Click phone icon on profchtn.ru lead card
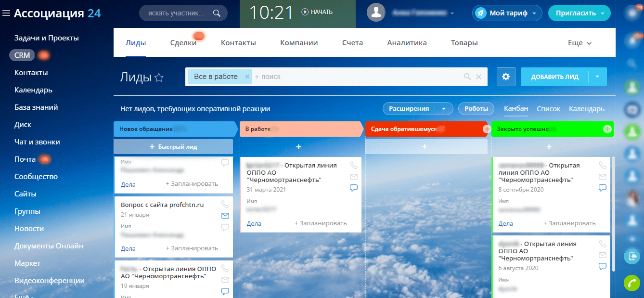The image size is (644, 298). click(225, 204)
